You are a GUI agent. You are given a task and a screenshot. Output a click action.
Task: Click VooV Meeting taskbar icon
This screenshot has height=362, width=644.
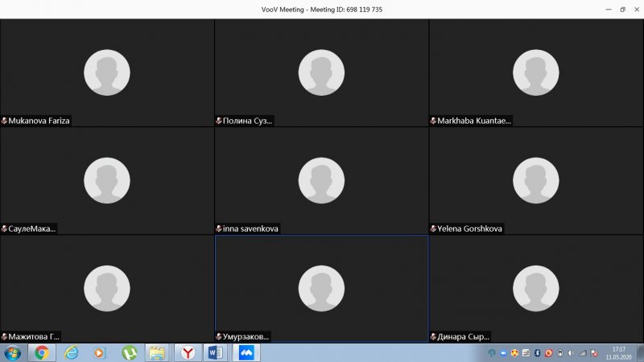coord(246,353)
